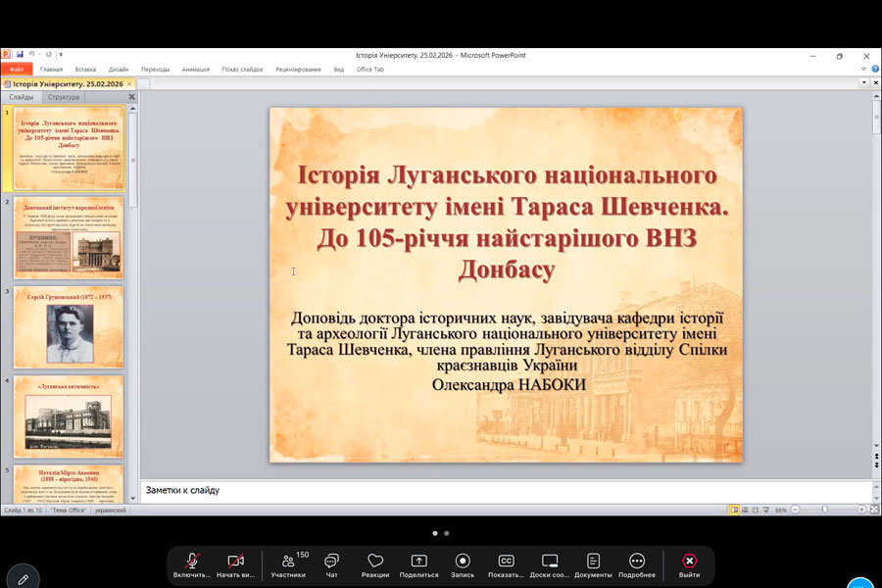Start recording with the Запись button

point(463,562)
